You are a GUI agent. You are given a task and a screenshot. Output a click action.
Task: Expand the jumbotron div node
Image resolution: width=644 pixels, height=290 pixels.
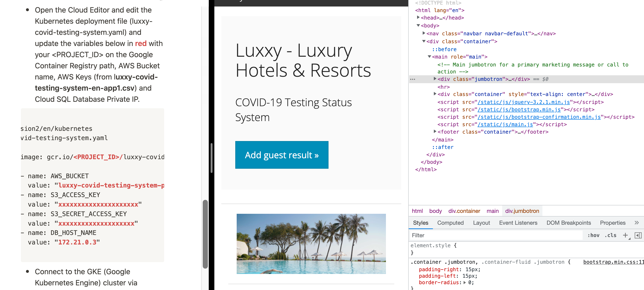click(435, 79)
